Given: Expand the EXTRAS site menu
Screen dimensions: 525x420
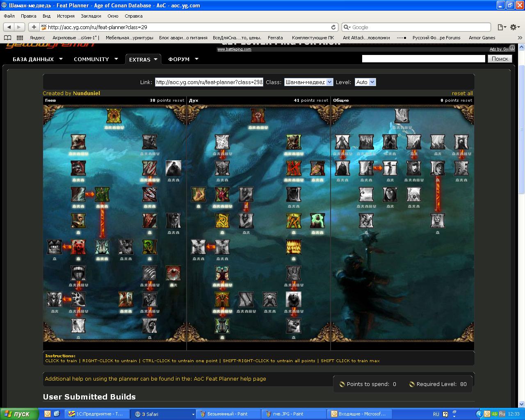Looking at the screenshot, I should (143, 59).
